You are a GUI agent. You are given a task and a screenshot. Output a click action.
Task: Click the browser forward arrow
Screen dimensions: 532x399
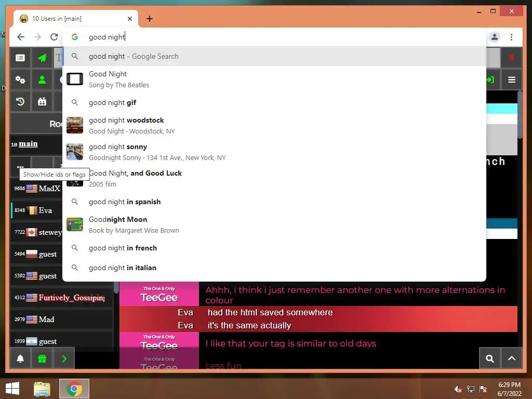[37, 37]
